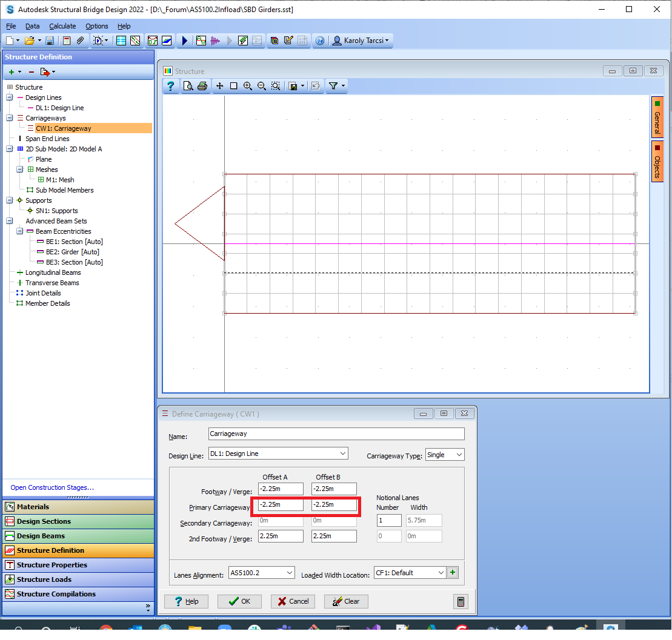672x640 pixels.
Task: Open the Options menu
Action: [96, 26]
